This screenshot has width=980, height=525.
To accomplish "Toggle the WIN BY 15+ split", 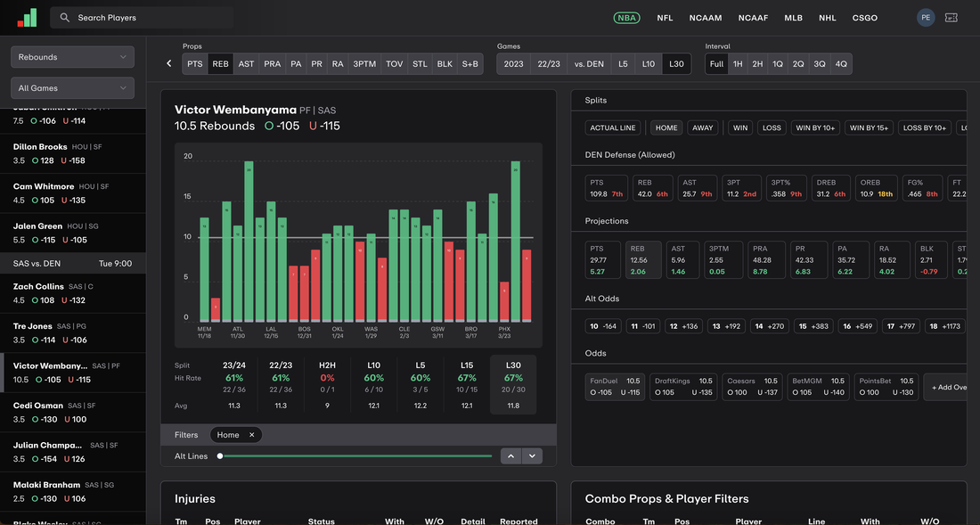I will click(x=870, y=127).
